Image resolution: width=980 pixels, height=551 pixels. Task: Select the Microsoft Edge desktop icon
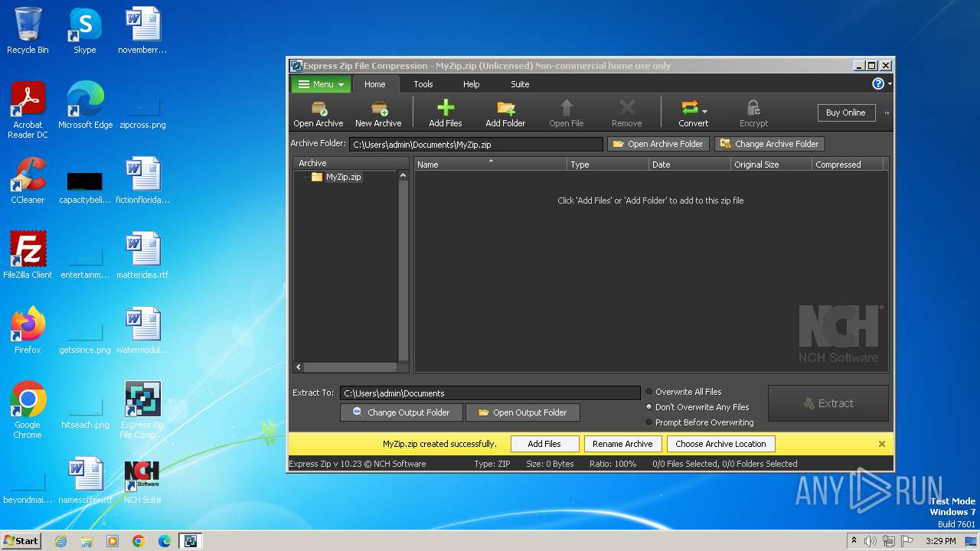pyautogui.click(x=85, y=106)
